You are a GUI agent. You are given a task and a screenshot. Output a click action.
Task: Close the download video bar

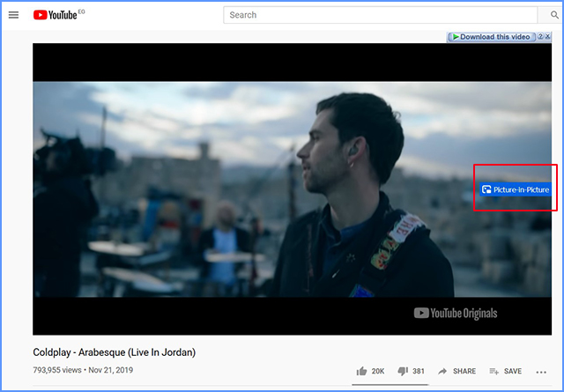click(x=547, y=37)
